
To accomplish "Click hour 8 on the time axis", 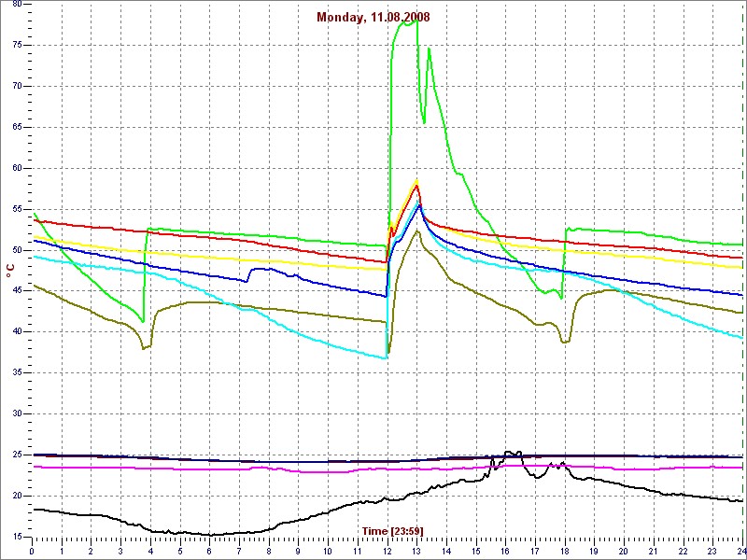I will point(269,552).
